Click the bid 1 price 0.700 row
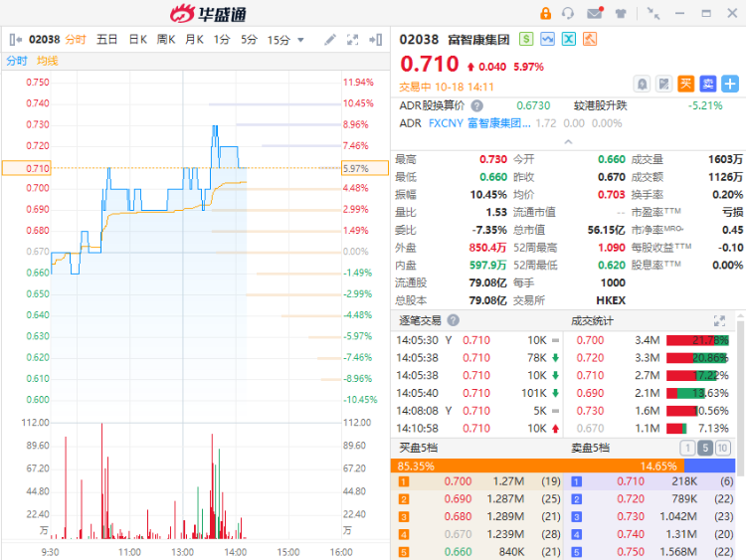The image size is (746, 560). [476, 481]
